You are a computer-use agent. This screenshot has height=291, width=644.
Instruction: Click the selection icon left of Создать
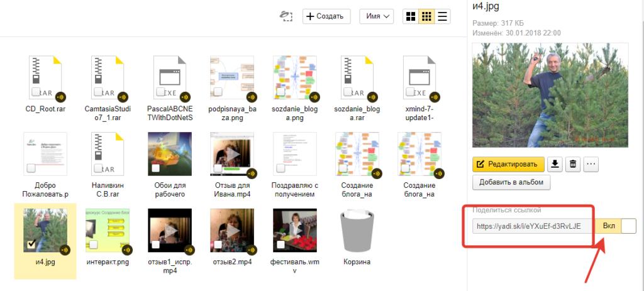287,16
